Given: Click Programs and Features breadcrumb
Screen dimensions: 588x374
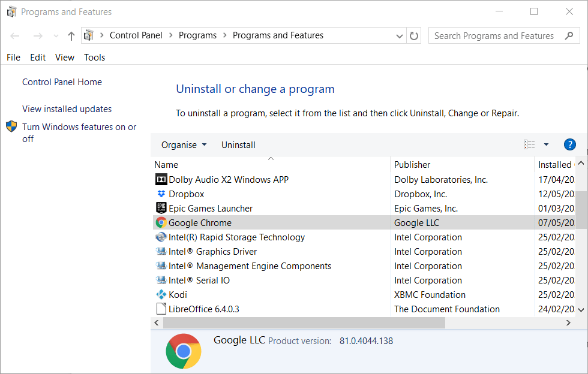Looking at the screenshot, I should point(278,35).
